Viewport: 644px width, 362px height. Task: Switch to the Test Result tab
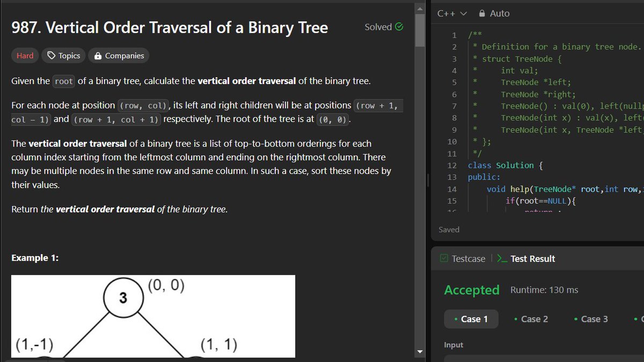pos(526,258)
